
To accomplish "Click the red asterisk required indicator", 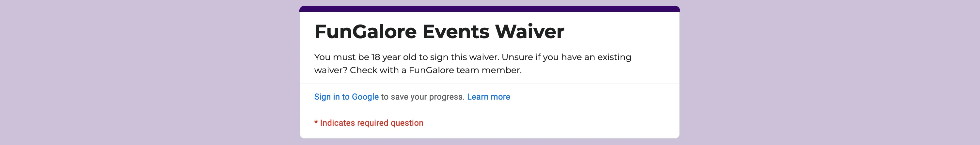I will [x=316, y=123].
